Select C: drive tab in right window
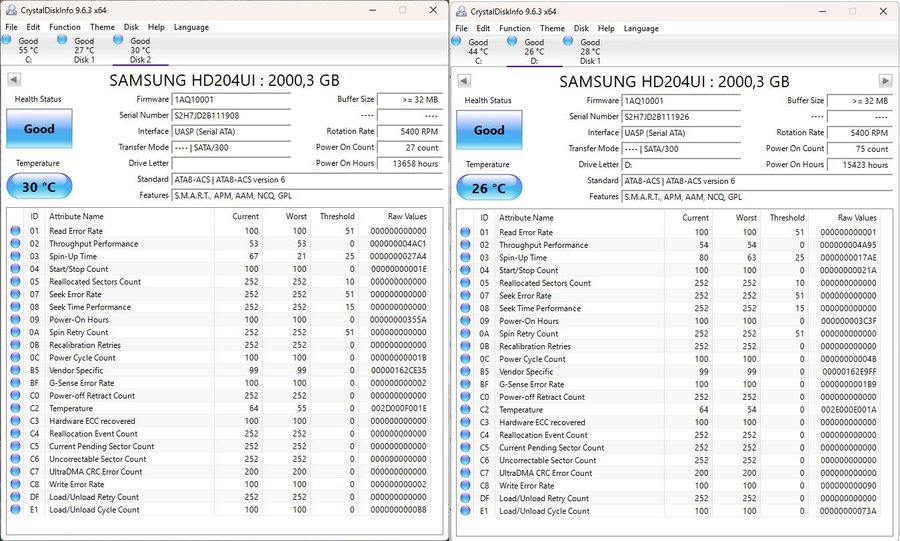 click(x=478, y=51)
